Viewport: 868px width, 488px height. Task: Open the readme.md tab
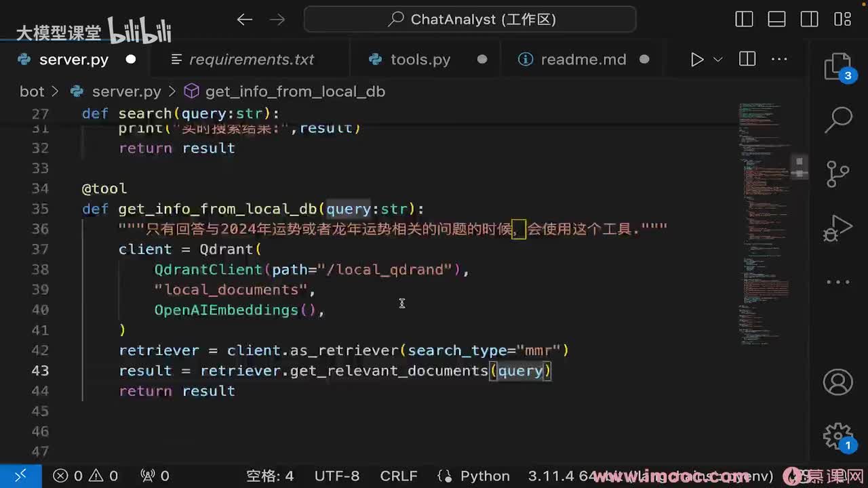583,60
